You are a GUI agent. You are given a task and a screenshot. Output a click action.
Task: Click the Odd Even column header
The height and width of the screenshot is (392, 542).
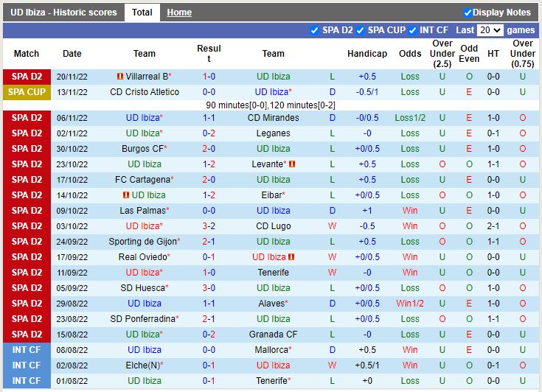point(469,54)
